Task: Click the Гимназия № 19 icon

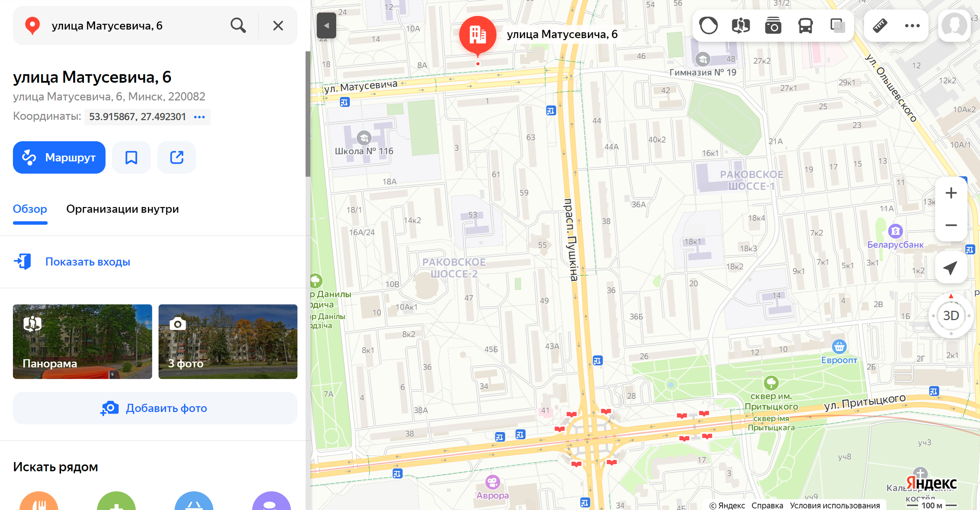Action: (703, 60)
